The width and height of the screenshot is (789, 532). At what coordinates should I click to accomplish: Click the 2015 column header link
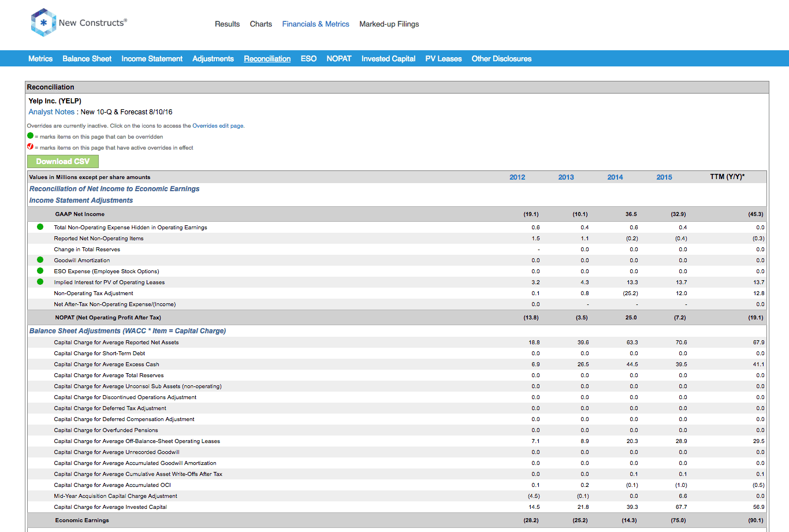(664, 177)
